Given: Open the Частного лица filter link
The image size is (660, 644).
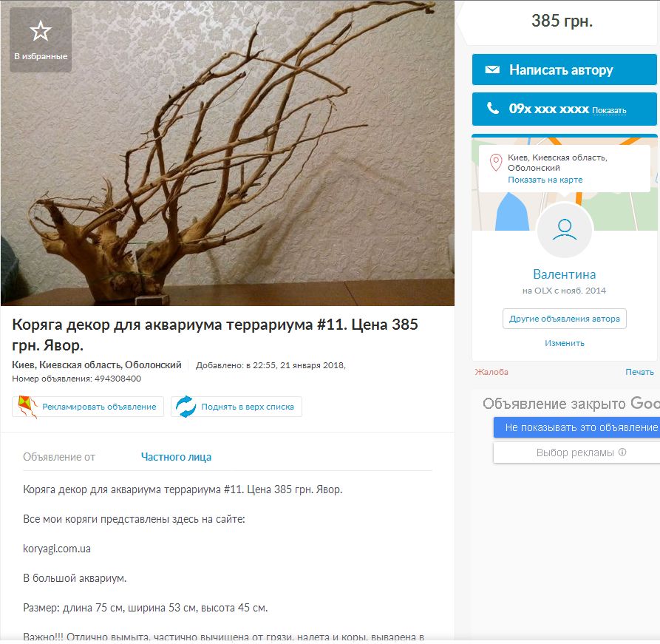Looking at the screenshot, I should point(176,457).
